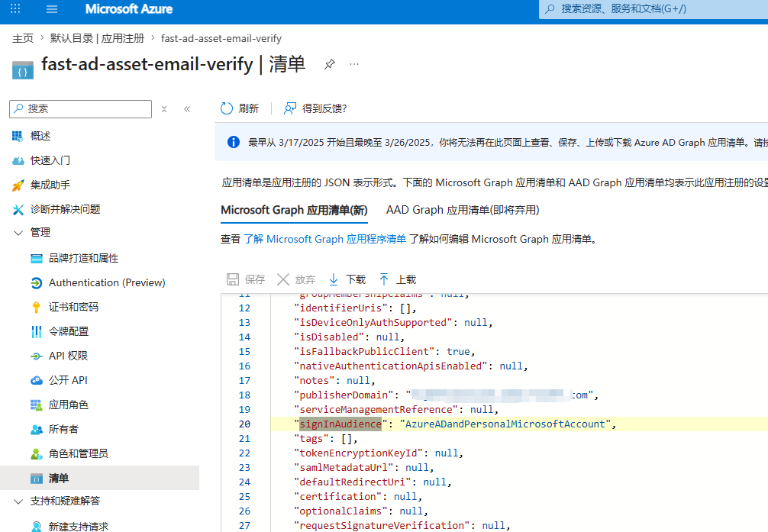Click line number 12 in the editor
The height and width of the screenshot is (532, 768).
pos(244,308)
